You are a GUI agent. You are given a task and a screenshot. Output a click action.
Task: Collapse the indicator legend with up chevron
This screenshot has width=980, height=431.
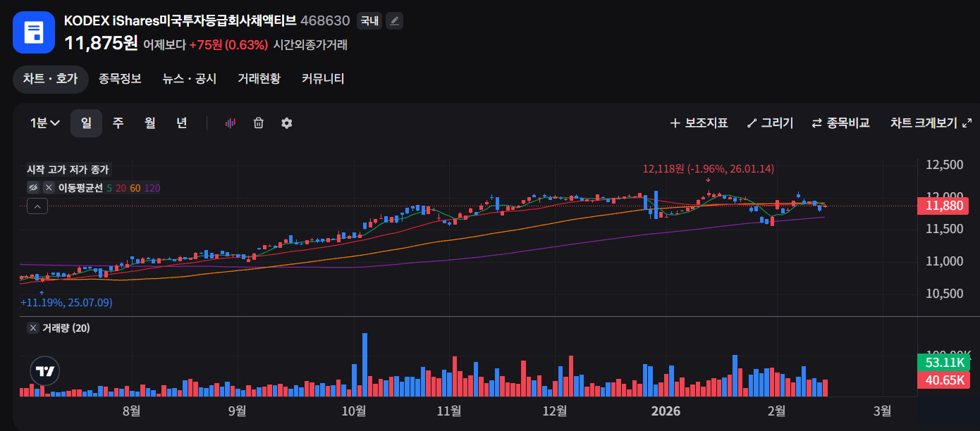(x=37, y=206)
